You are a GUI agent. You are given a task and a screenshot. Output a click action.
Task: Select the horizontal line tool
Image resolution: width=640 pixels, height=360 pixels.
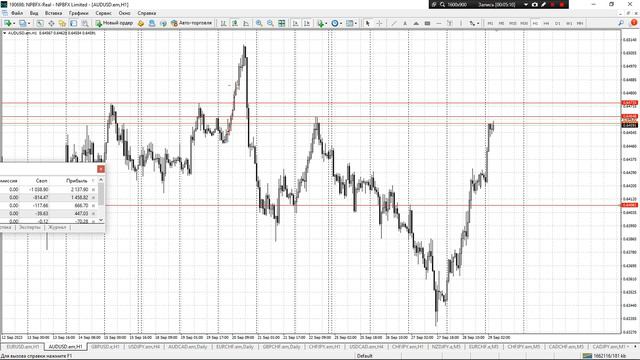tap(439, 23)
